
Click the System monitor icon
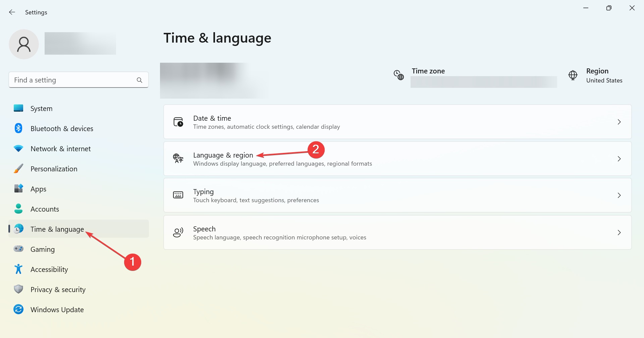pos(18,108)
